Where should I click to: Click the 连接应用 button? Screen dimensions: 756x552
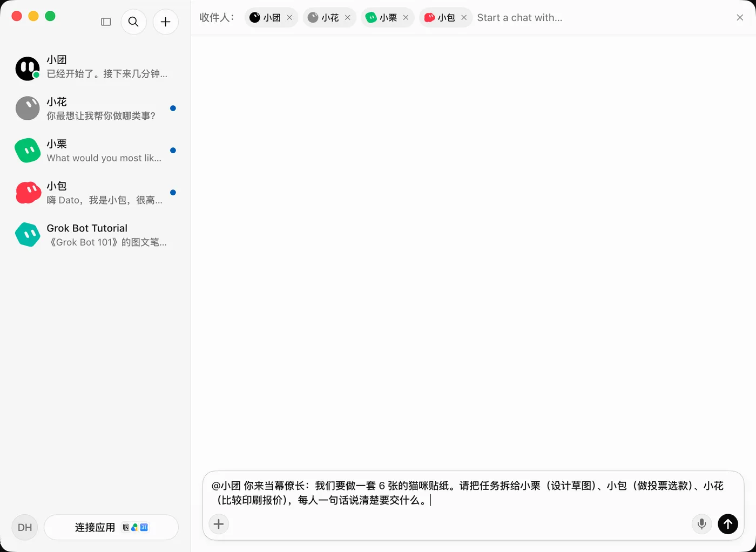pyautogui.click(x=111, y=527)
